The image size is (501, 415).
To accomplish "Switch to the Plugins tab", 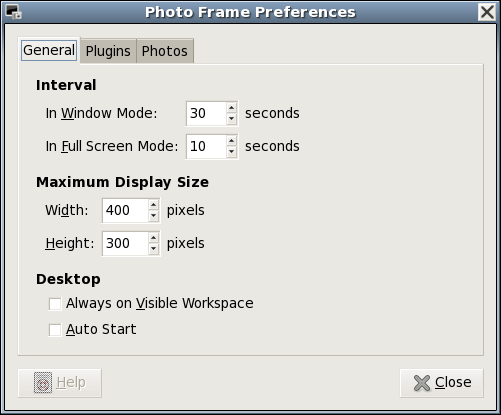I will click(108, 51).
